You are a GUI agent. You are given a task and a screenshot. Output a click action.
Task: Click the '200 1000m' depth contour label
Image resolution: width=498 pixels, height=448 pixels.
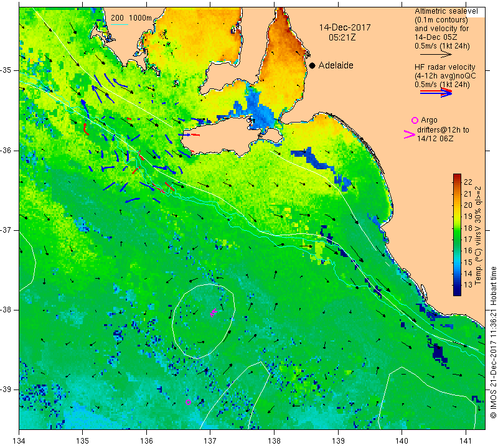pyautogui.click(x=131, y=18)
